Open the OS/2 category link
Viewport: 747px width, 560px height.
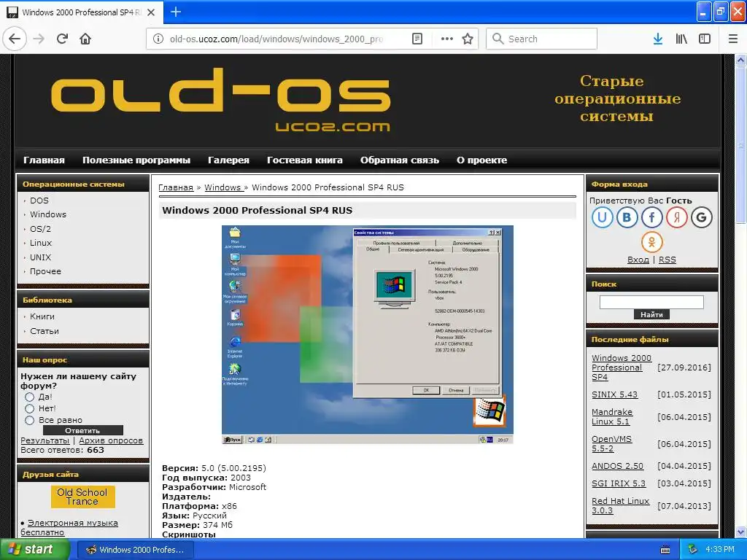point(41,229)
